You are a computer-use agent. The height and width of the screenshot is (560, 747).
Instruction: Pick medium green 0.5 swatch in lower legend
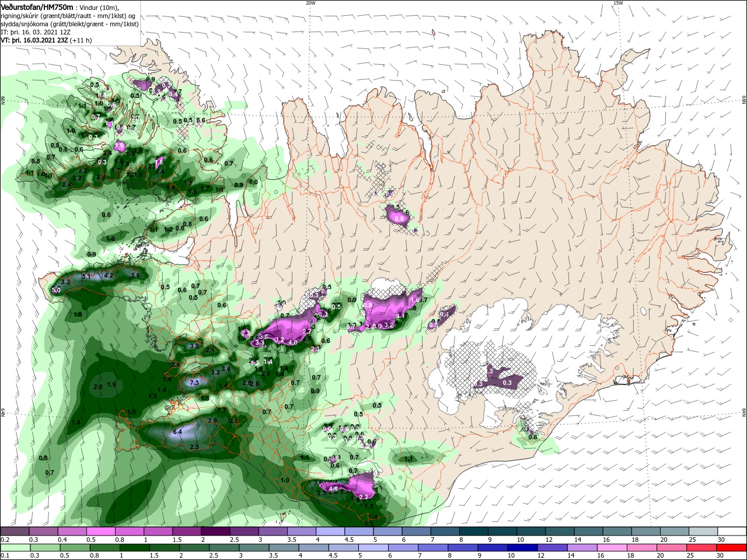click(x=74, y=548)
